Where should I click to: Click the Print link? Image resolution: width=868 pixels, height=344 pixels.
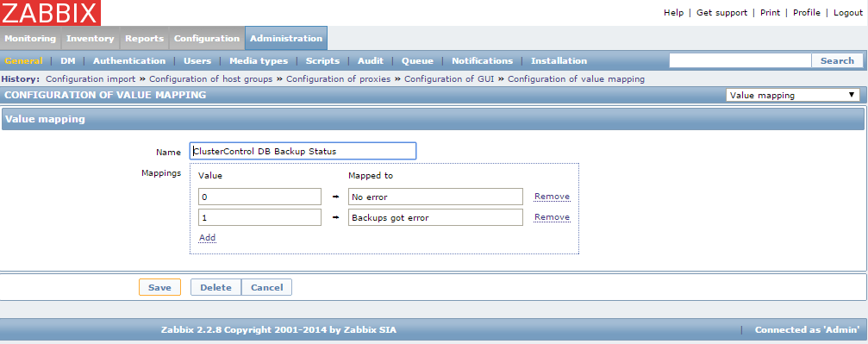(770, 13)
